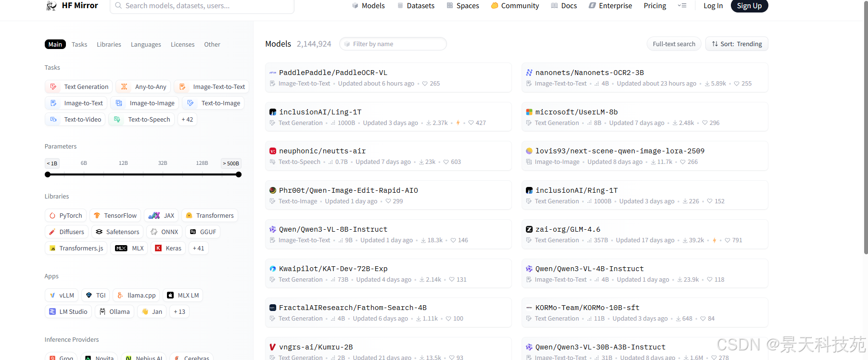Click the LM Studio app icon

tap(52, 312)
